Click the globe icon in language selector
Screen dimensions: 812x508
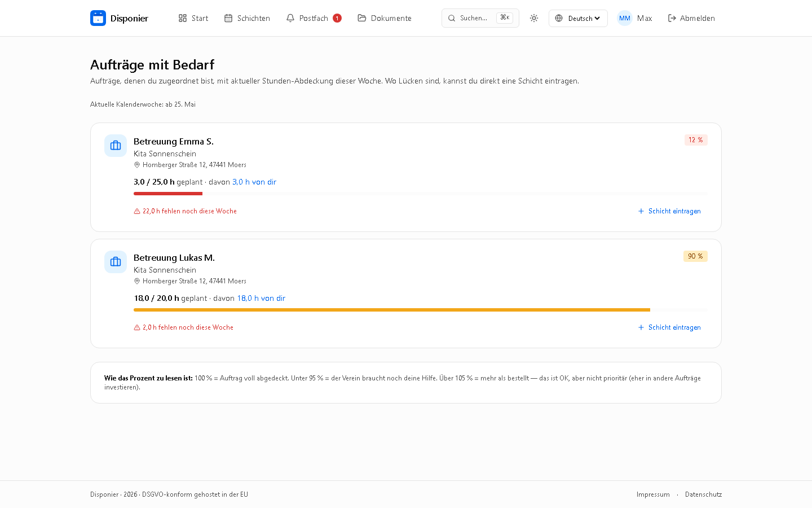click(x=559, y=18)
